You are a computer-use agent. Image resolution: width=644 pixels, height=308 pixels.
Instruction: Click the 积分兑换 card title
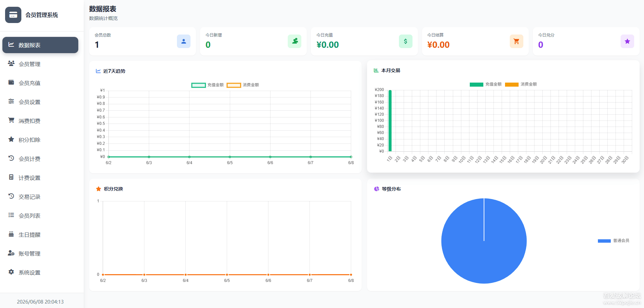[114, 189]
